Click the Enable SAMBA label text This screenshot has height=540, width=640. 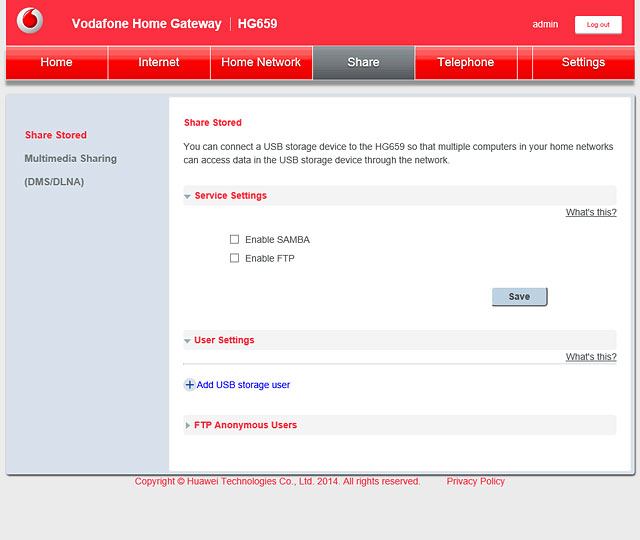[x=277, y=240]
